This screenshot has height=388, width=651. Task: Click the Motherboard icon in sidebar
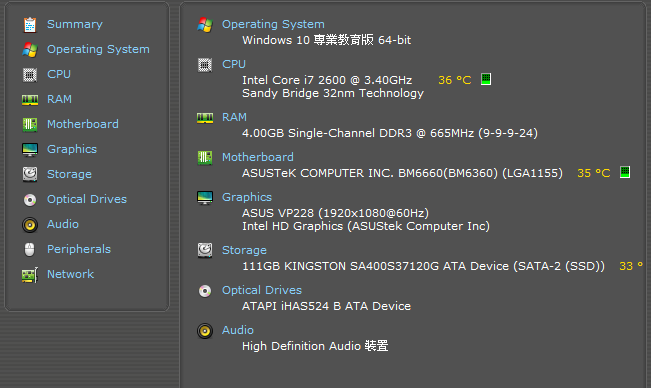(x=29, y=124)
